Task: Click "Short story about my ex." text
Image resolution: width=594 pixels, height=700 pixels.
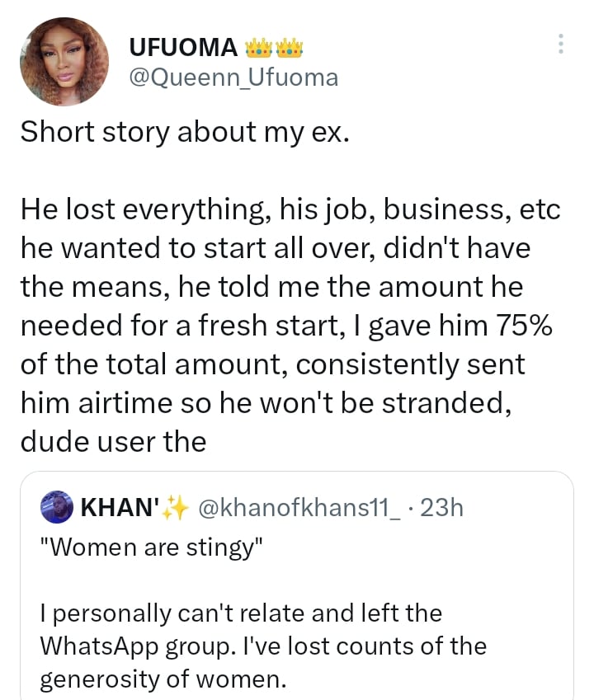Action: click(184, 132)
